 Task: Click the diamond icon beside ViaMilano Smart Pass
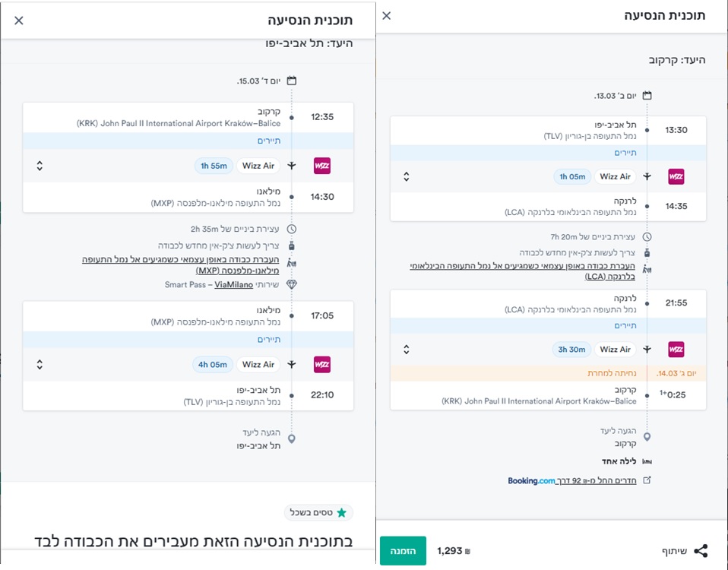coord(292,284)
